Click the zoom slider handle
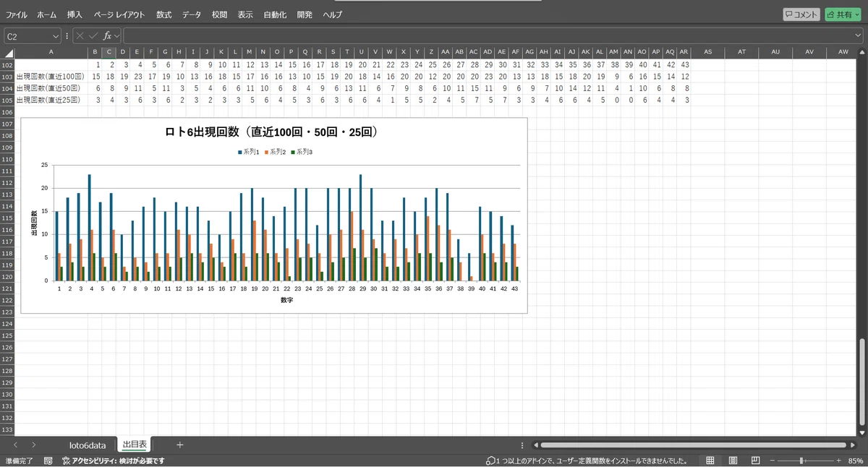 pyautogui.click(x=801, y=460)
